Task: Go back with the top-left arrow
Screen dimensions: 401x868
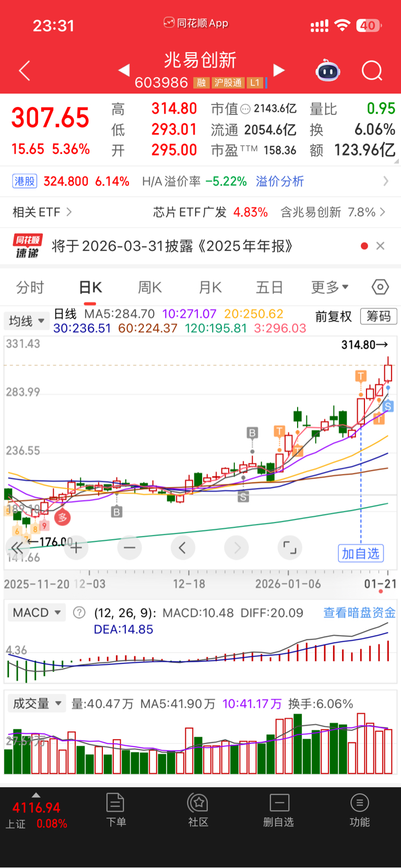Action: click(25, 70)
